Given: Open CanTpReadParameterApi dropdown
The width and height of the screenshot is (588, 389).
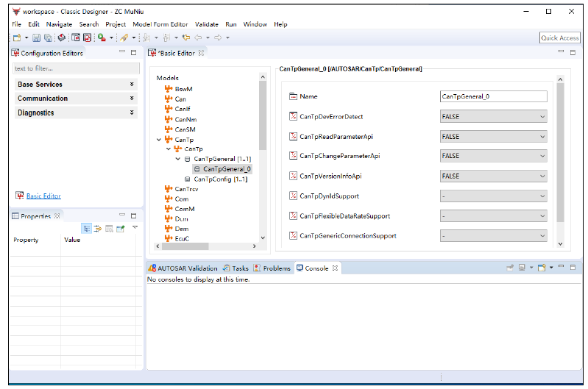Looking at the screenshot, I should click(x=542, y=137).
